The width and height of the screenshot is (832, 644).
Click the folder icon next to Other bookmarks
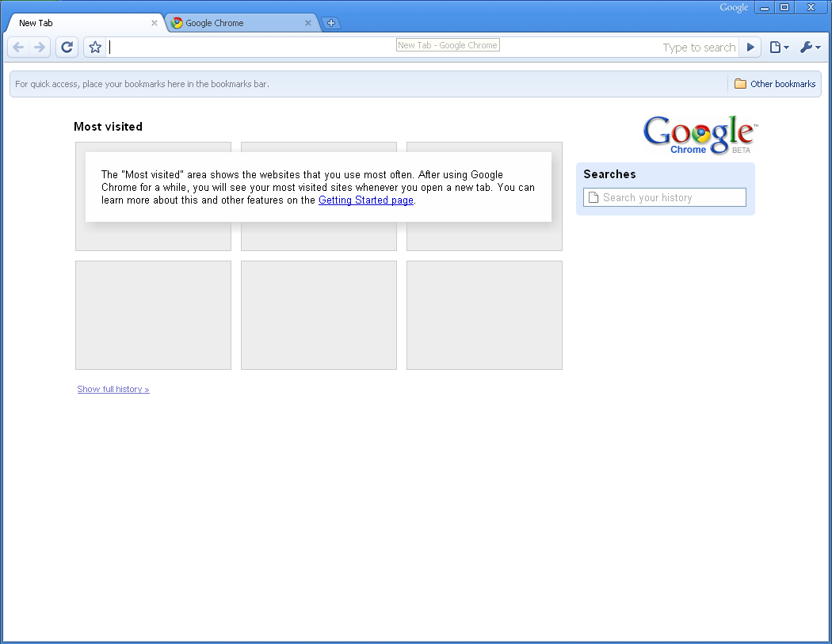tap(740, 83)
